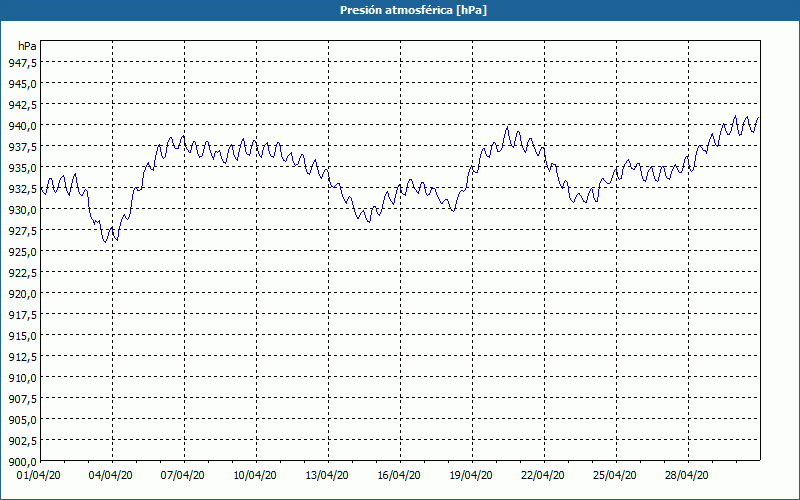Select the 905,0 axis value
This screenshot has height=500, width=800.
(22, 420)
